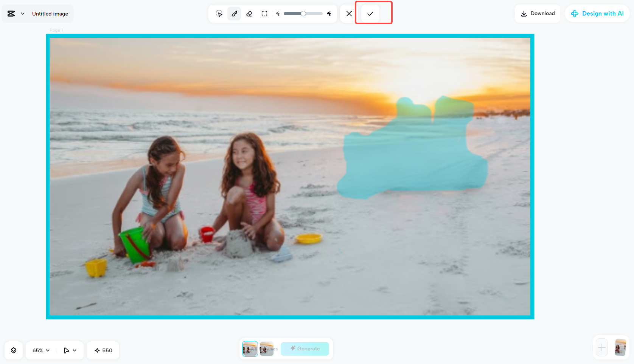Click the pointer tool icon

coord(67,350)
